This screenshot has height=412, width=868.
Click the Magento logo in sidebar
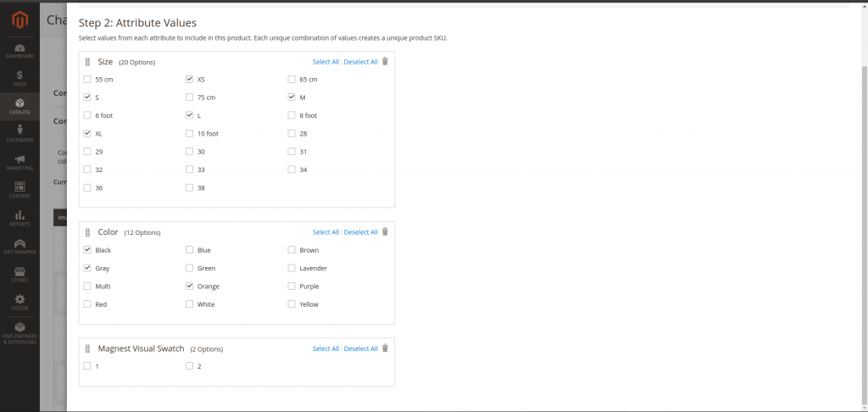coord(19,19)
